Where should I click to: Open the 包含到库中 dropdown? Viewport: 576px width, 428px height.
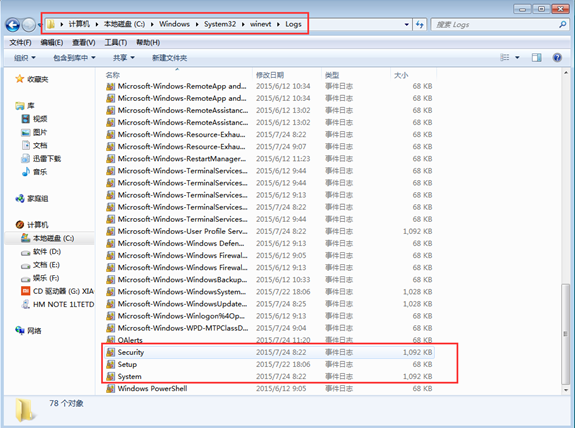74,58
